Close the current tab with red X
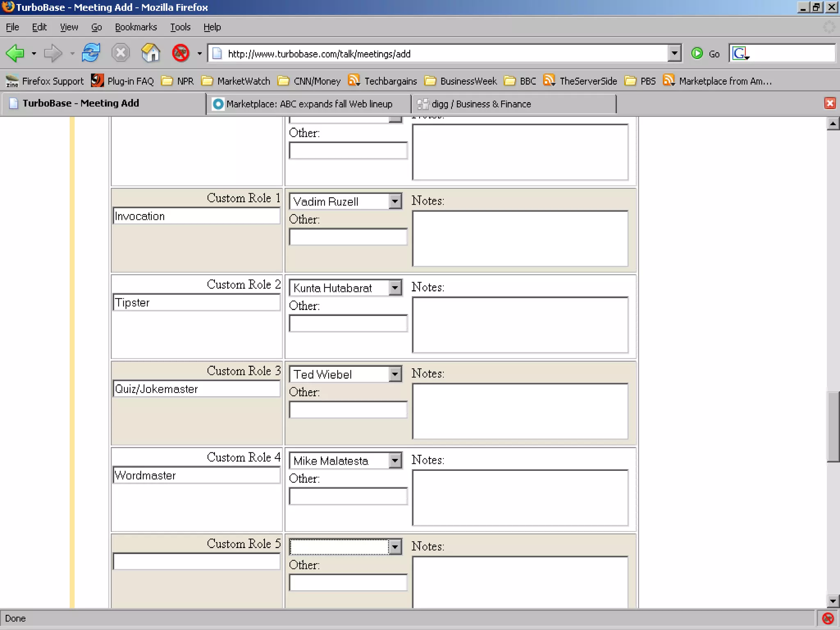Viewport: 840px width, 630px height. click(x=830, y=103)
